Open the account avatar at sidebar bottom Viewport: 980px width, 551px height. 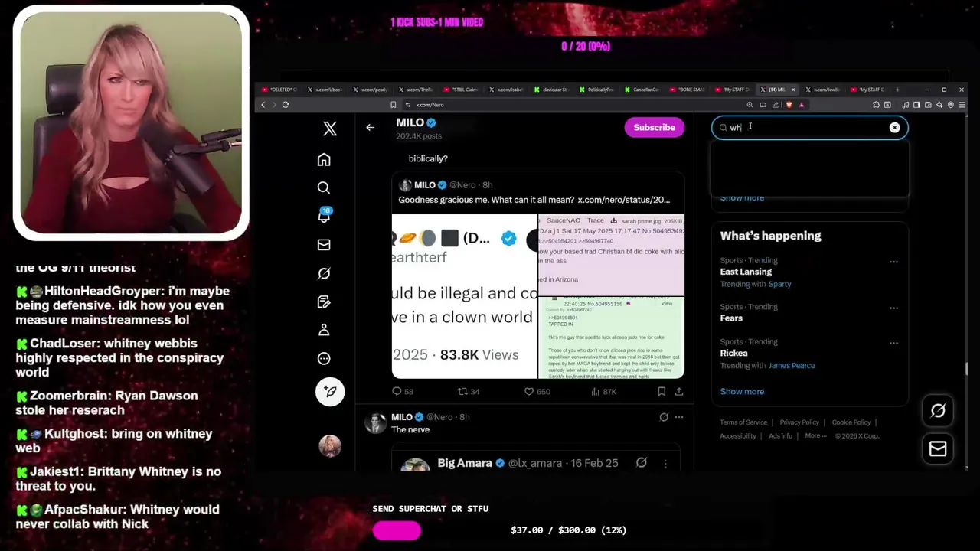point(330,445)
